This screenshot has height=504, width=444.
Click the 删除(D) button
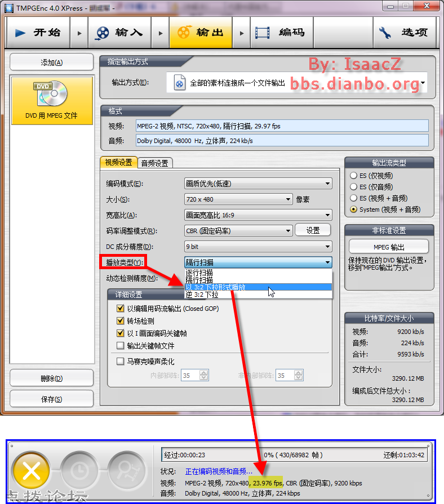coord(52,378)
